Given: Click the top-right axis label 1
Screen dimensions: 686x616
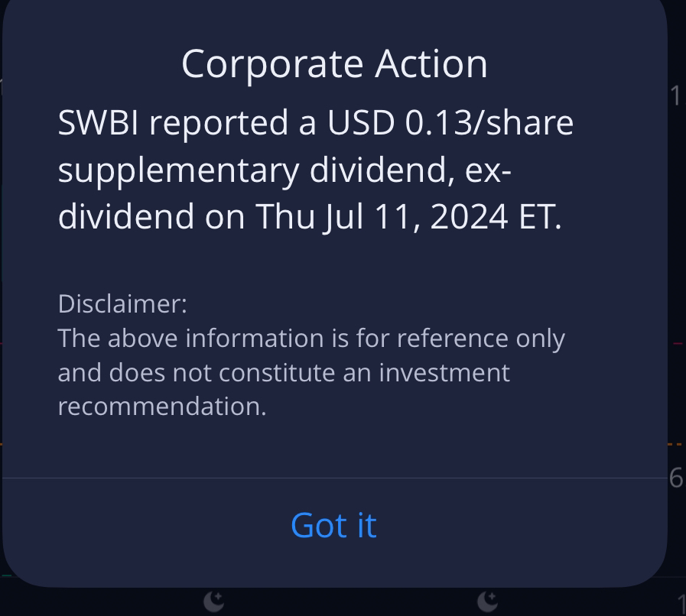Looking at the screenshot, I should tap(676, 96).
